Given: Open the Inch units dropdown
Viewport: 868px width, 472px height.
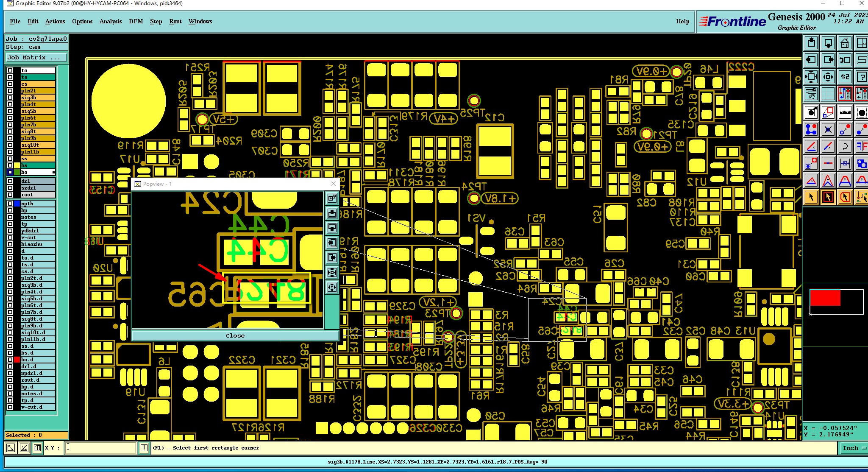Looking at the screenshot, I should pos(853,448).
